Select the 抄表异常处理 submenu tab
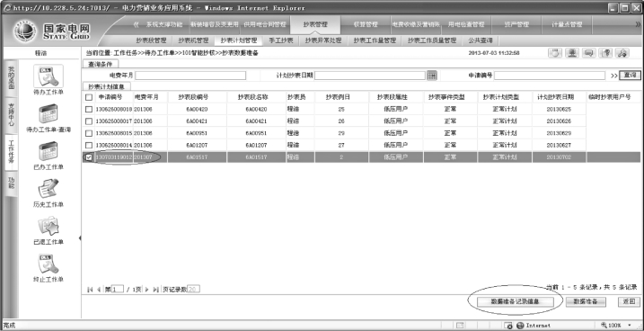Image resolution: width=644 pixels, height=331 pixels. [x=323, y=40]
